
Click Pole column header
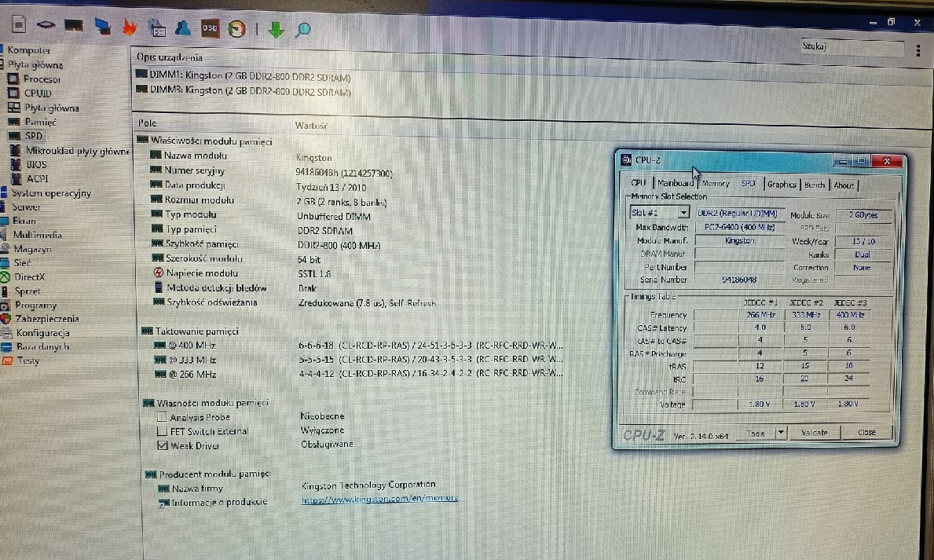pos(147,123)
